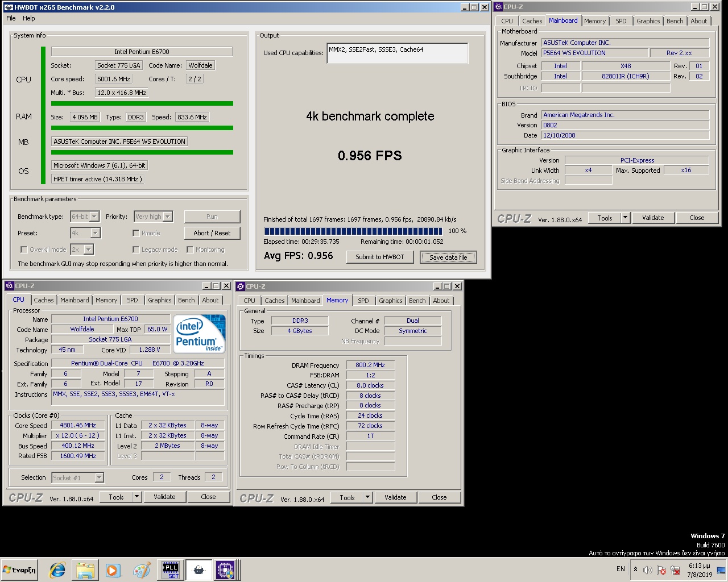Click Submit to HWBOT button
Screen dimensions: 728x582
coord(380,257)
